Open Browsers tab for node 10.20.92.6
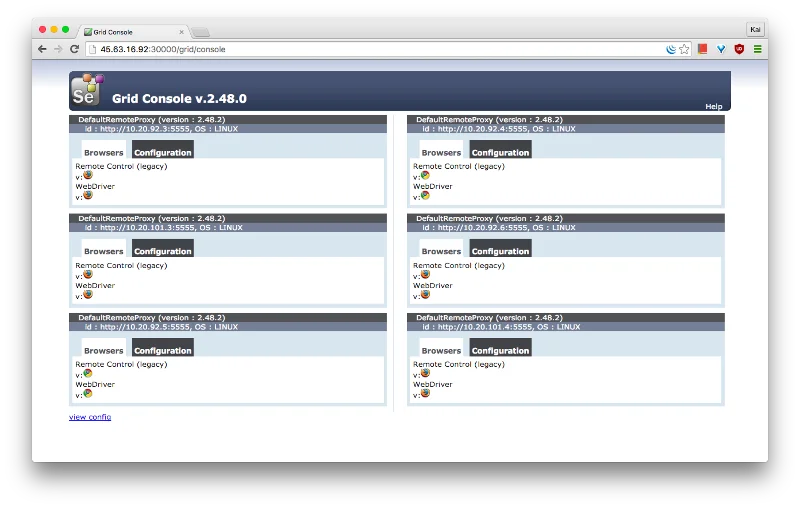800x508 pixels. (x=441, y=250)
